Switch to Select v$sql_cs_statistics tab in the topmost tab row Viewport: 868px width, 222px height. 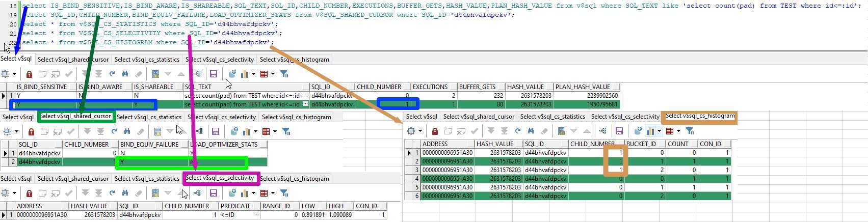coord(147,60)
